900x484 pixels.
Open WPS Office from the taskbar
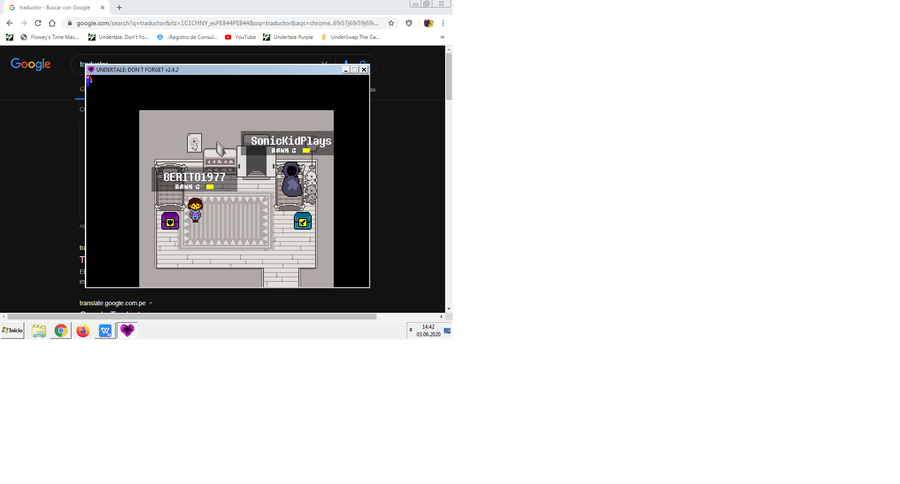click(x=105, y=331)
